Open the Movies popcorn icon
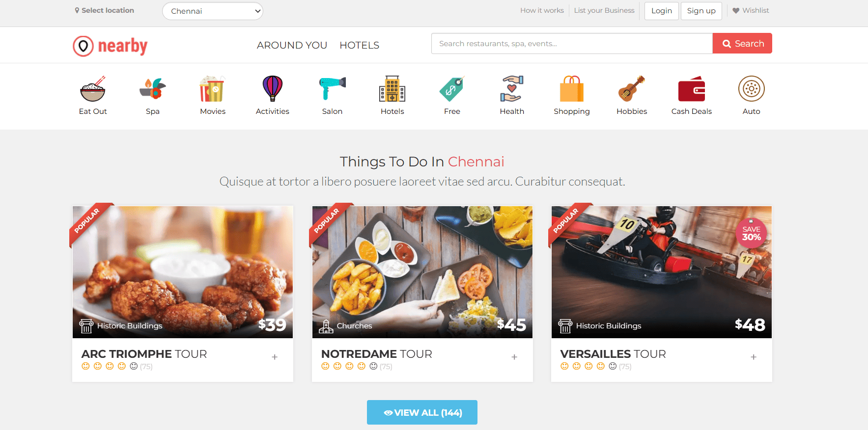868x430 pixels. (213, 89)
